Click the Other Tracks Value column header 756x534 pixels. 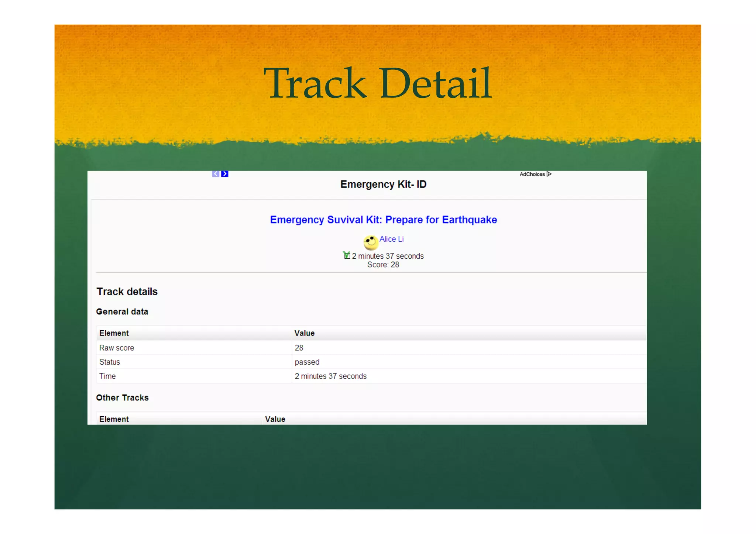tap(275, 419)
